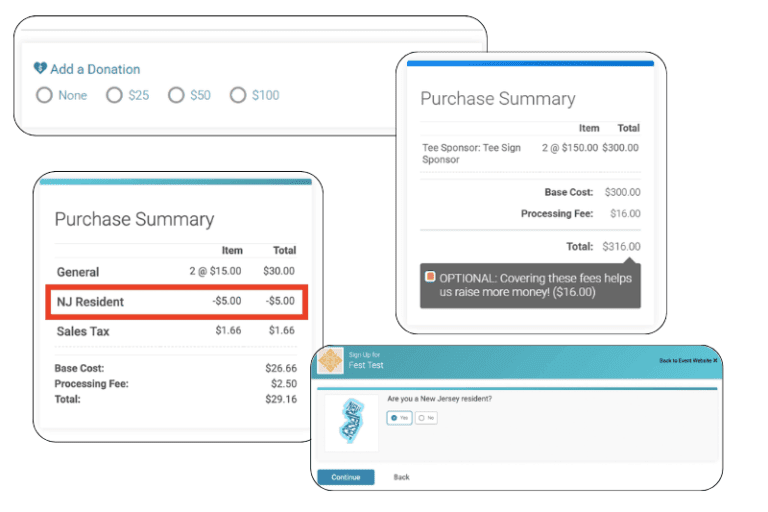
Task: Select the None donation option
Action: (x=44, y=96)
